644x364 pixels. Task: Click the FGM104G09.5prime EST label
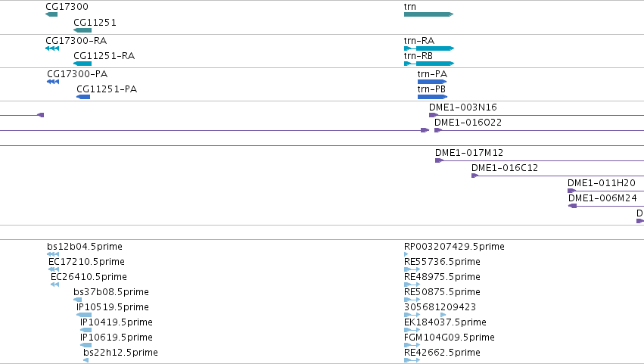pos(450,338)
